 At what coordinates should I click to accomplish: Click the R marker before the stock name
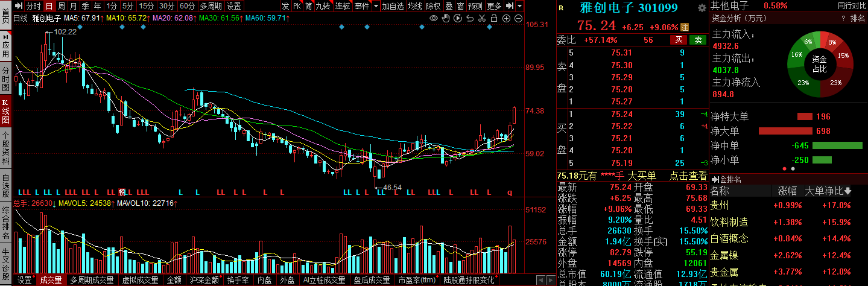tap(561, 8)
